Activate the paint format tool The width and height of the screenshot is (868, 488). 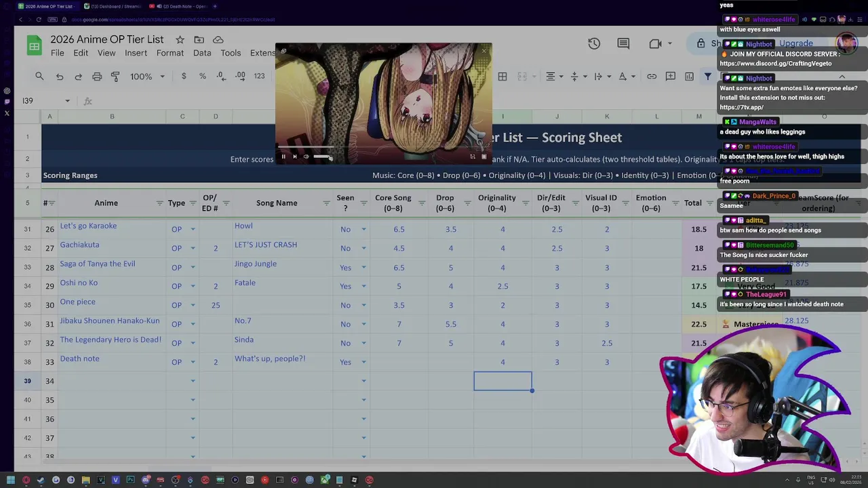click(x=115, y=77)
